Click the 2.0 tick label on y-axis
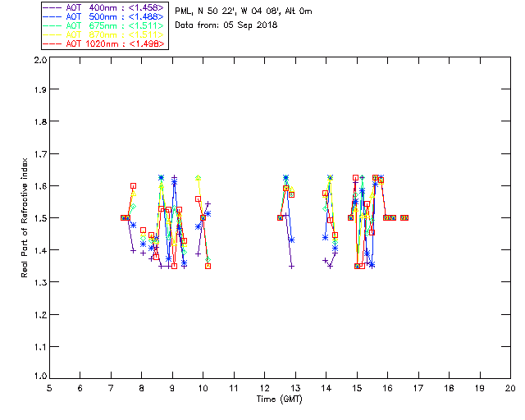This screenshot has height=420, width=525. point(39,62)
